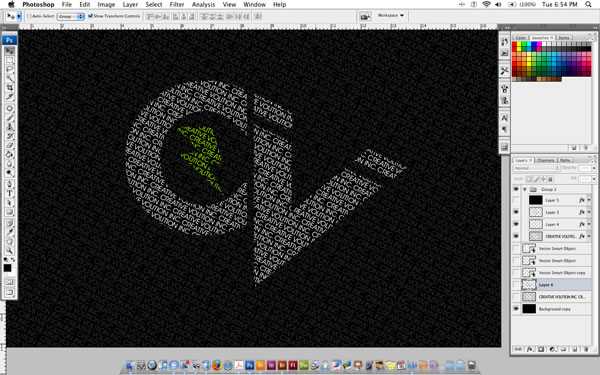Hide the Background copy layer
Viewport: 600px width, 375px height.
click(516, 308)
